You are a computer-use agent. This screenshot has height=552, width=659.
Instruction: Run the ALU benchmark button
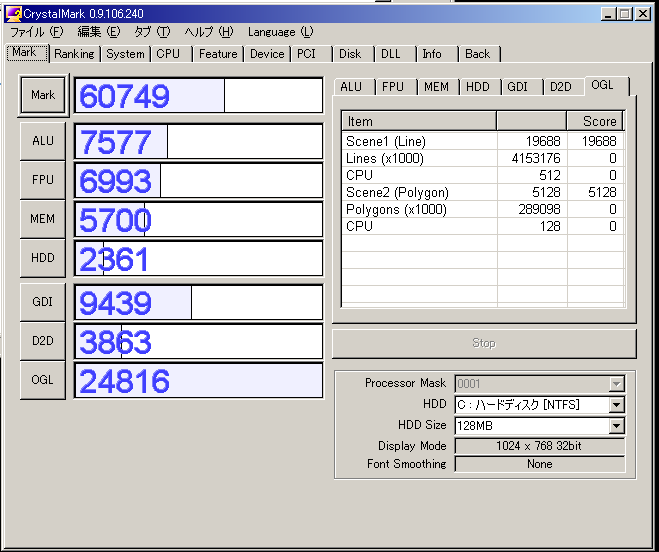43,141
